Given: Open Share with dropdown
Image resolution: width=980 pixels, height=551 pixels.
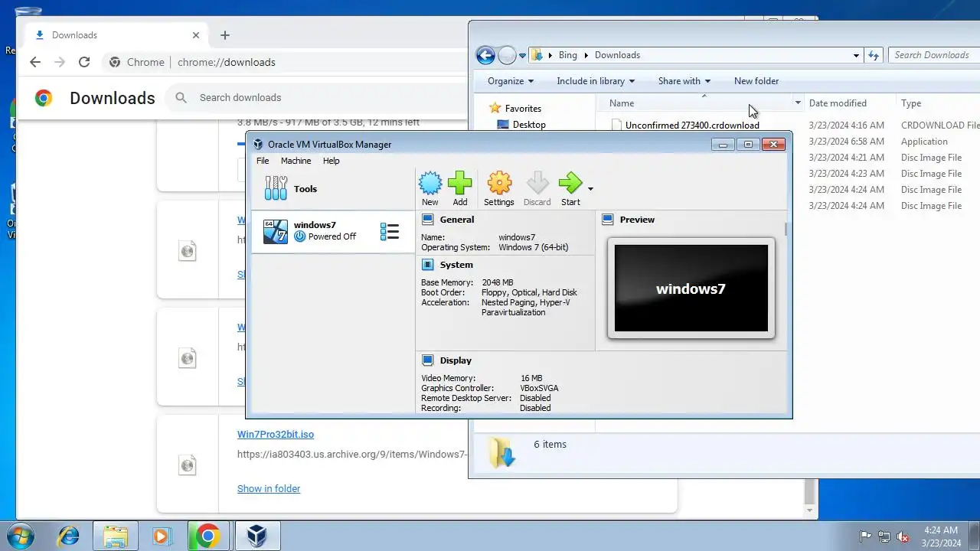Looking at the screenshot, I should pyautogui.click(x=684, y=81).
